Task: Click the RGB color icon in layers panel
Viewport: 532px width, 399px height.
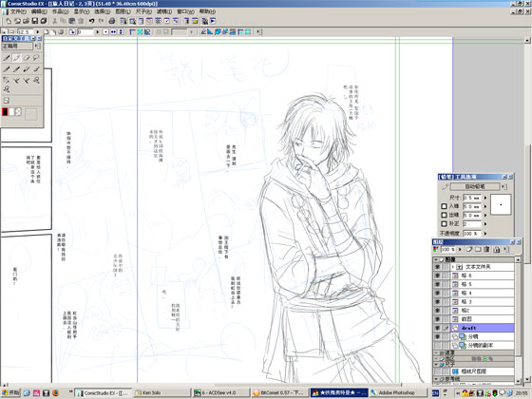Action: [x=436, y=249]
